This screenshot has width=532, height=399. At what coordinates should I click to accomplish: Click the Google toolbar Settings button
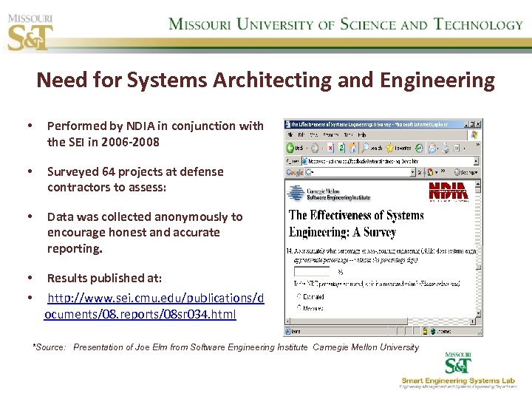[465, 172]
